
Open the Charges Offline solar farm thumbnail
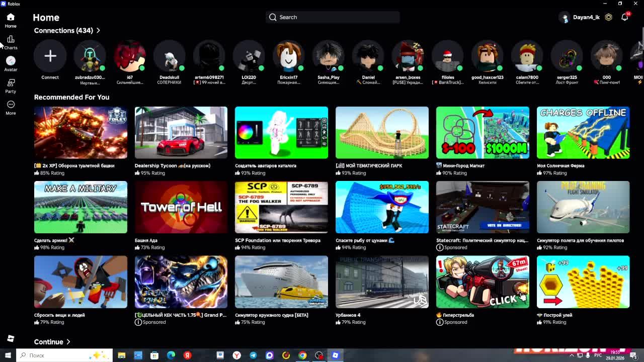tap(583, 133)
